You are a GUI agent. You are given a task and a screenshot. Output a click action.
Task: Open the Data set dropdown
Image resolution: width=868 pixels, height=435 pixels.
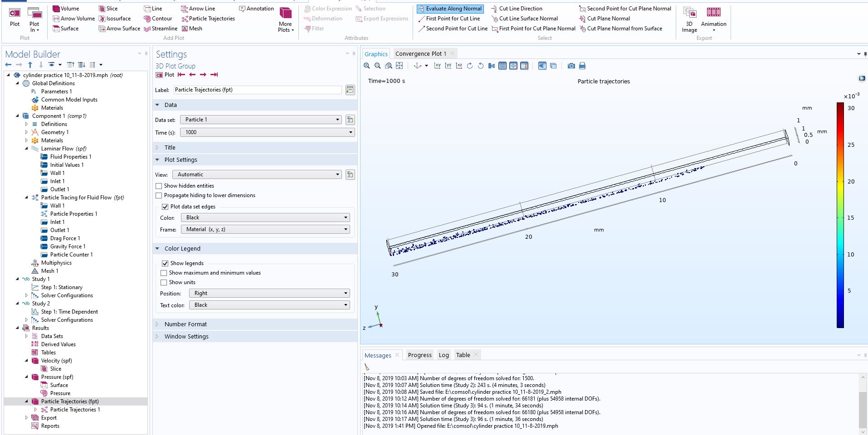coord(261,120)
